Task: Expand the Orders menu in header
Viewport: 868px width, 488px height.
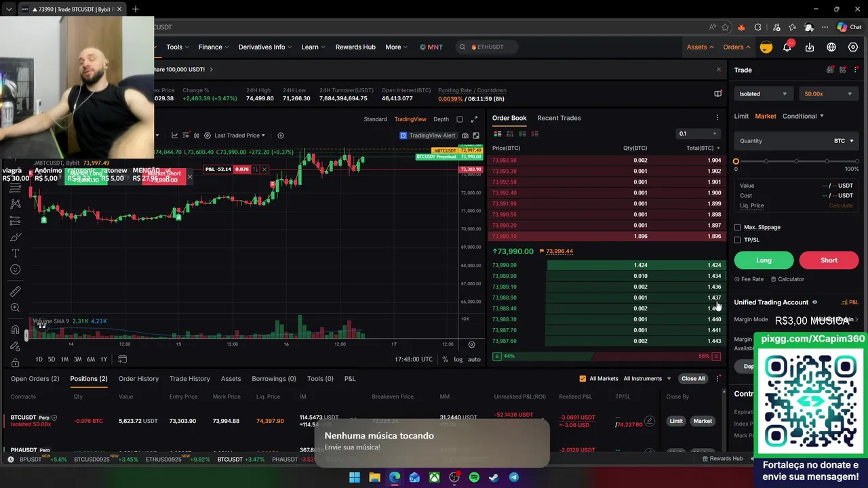Action: (x=736, y=47)
